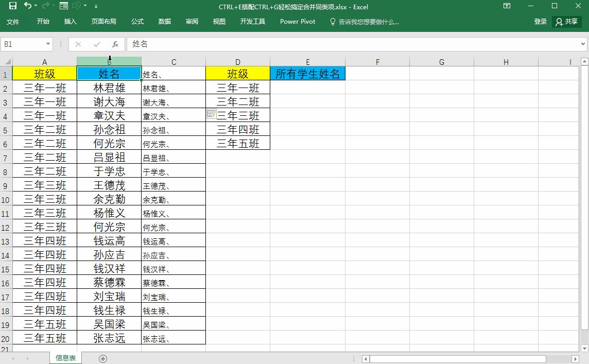Switch to the 数据 ribbon tab
This screenshot has height=364, width=589.
[x=164, y=22]
